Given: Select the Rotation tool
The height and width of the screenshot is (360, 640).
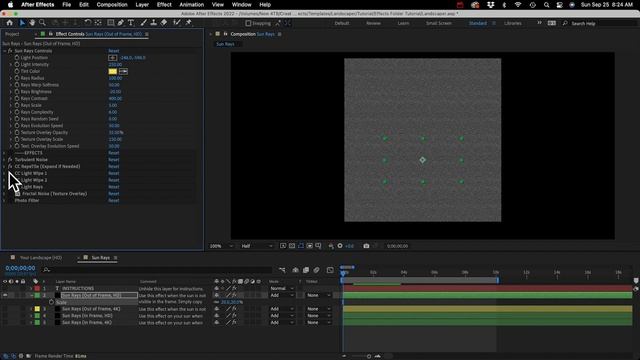Looking at the screenshot, I should 87,23.
